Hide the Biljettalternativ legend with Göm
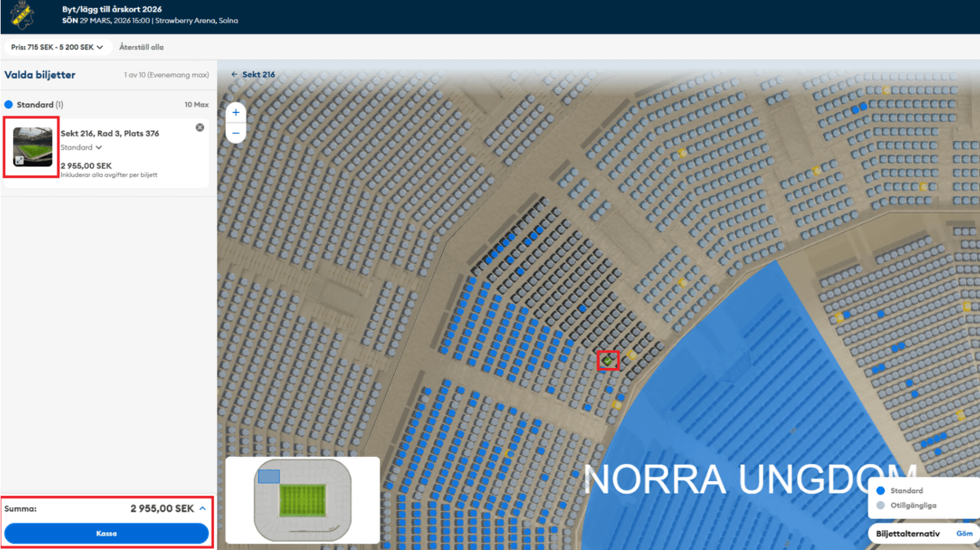Screen dimensions: 980x550 [964, 534]
